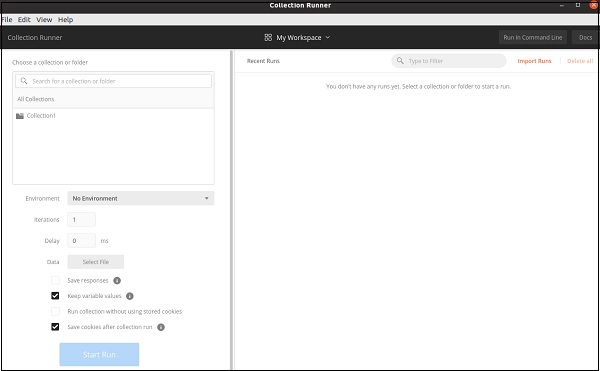This screenshot has width=600, height=371.
Task: Click the info icon beside Keep variable values
Action: pyautogui.click(x=130, y=296)
